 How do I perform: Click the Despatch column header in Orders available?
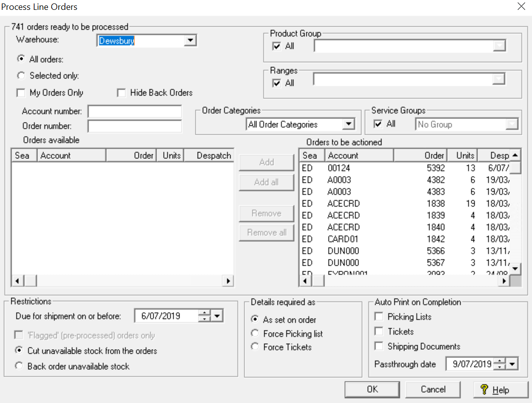pos(209,155)
